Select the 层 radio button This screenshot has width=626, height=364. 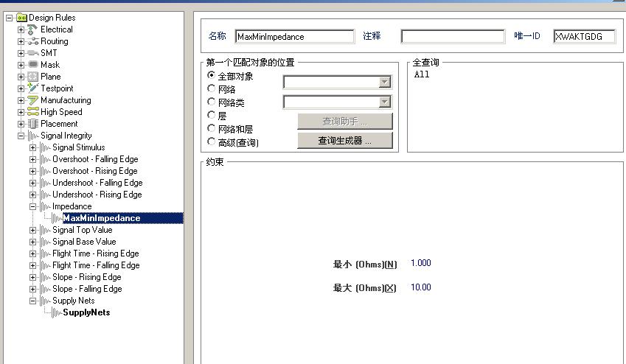pos(211,115)
